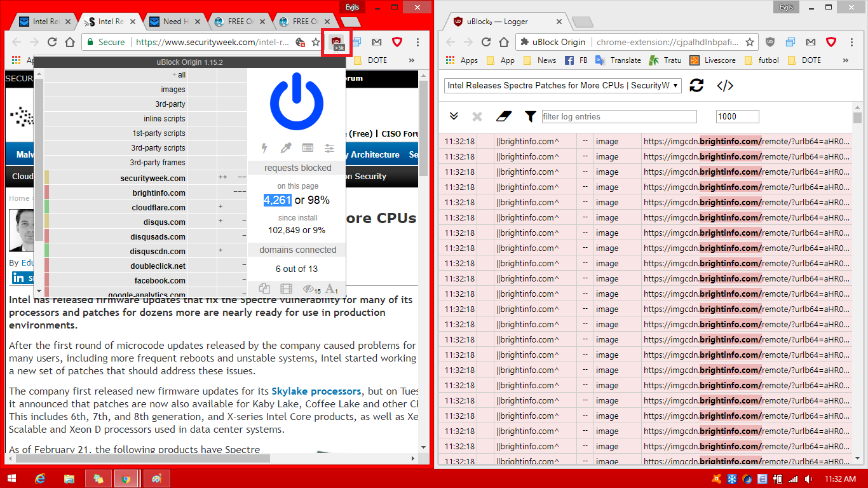
Task: Open the logger list icon in uBlock popup
Action: tap(308, 148)
